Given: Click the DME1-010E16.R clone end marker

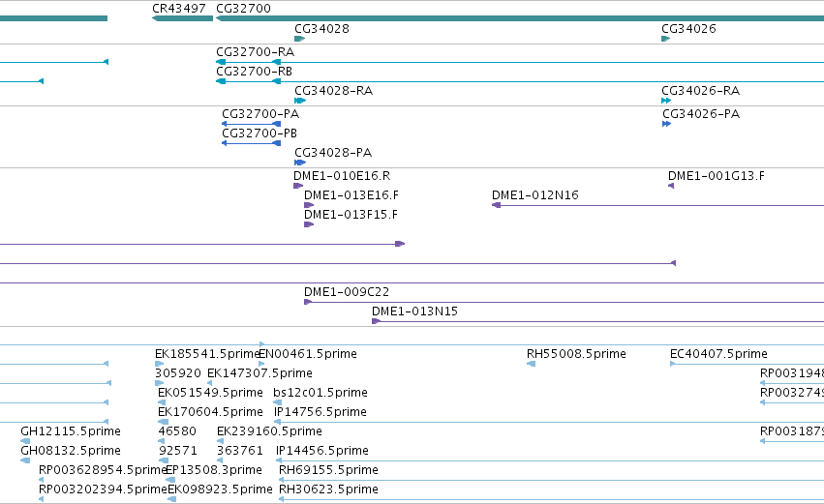Looking at the screenshot, I should click(298, 186).
